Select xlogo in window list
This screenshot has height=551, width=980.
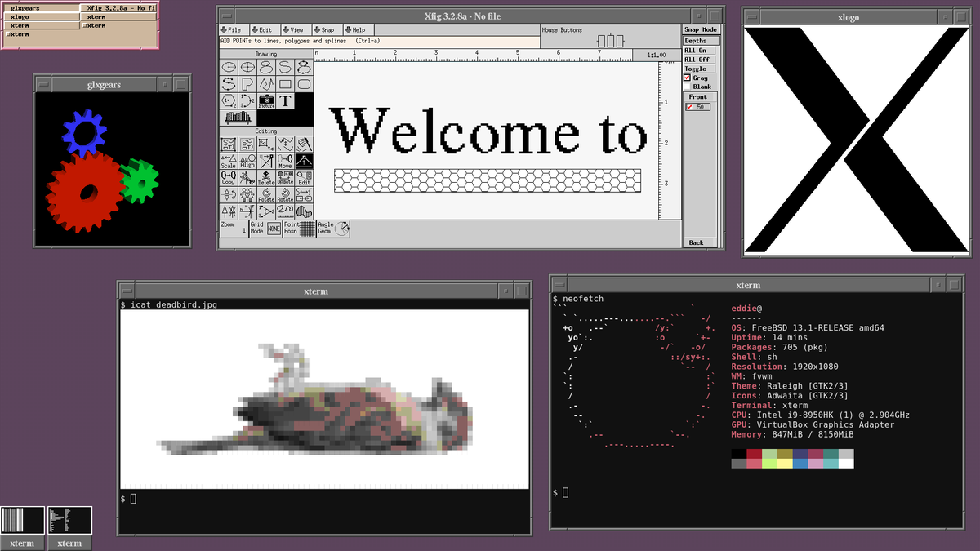click(41, 16)
